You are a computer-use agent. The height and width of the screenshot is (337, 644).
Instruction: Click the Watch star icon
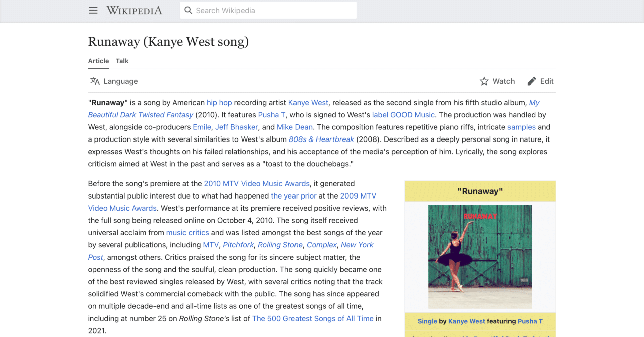click(x=484, y=81)
